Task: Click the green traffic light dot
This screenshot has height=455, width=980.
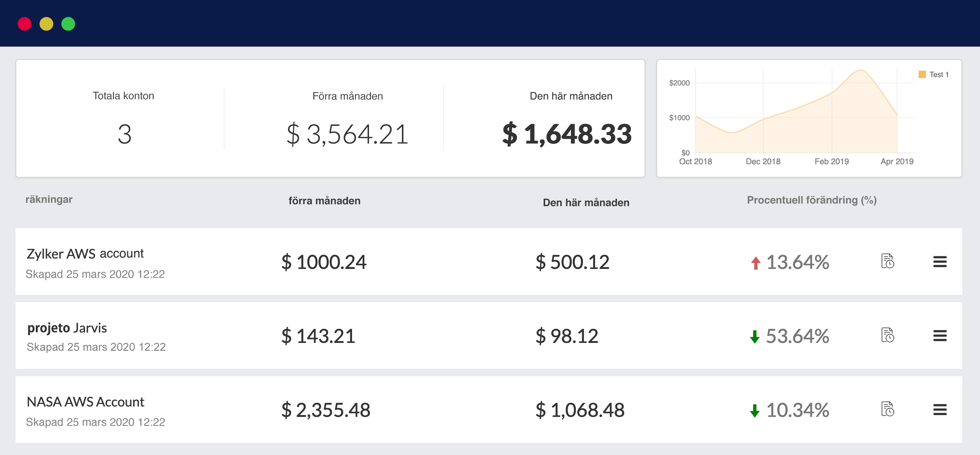Action: [x=68, y=24]
